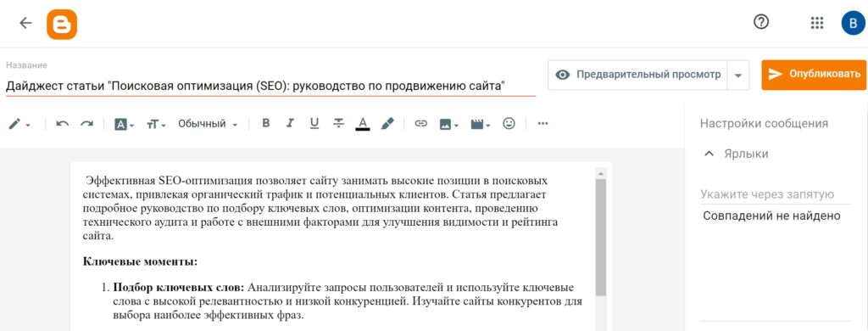Image resolution: width=868 pixels, height=331 pixels.
Task: Click the Опубликовать button
Action: tap(814, 75)
